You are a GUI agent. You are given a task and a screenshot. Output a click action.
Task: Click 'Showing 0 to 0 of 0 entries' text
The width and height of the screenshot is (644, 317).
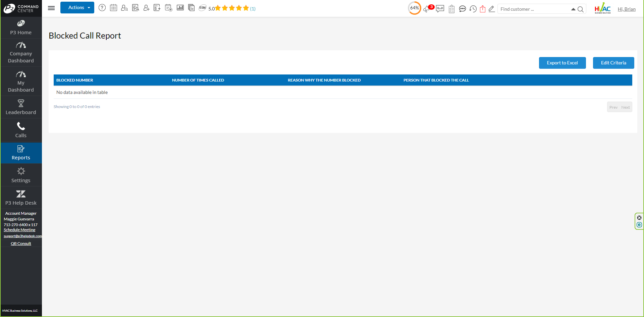click(x=77, y=107)
